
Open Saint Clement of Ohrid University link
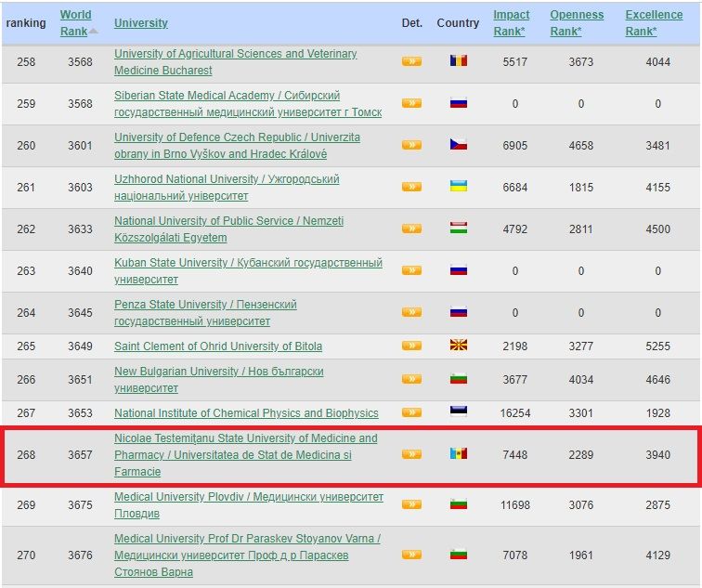[x=218, y=346]
